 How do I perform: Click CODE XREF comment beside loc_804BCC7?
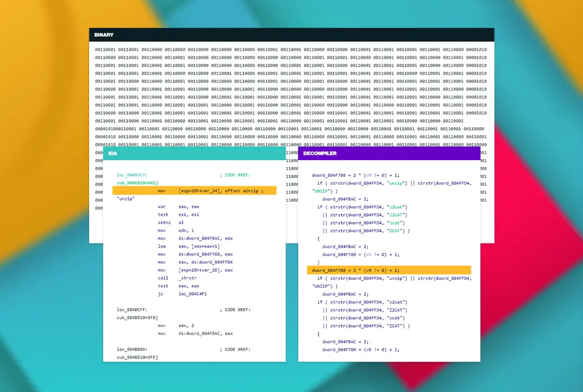[x=235, y=175]
